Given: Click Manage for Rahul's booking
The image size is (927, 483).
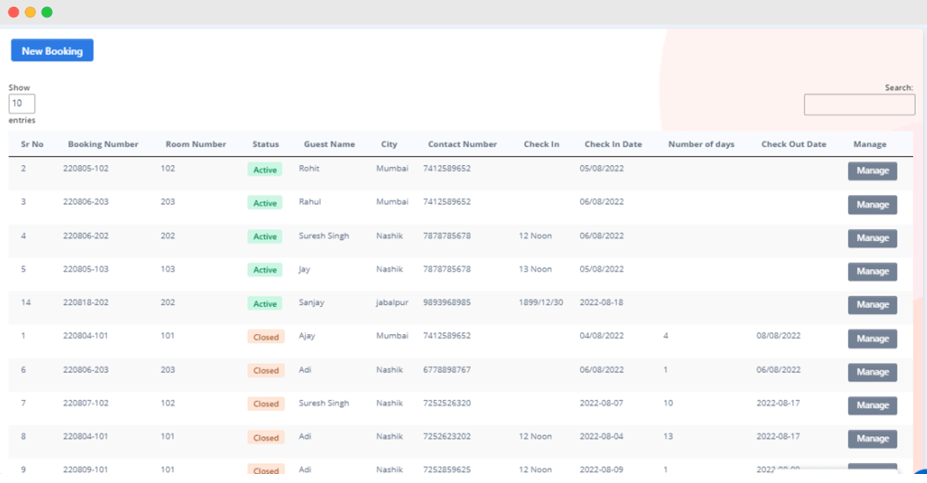Looking at the screenshot, I should (x=873, y=205).
